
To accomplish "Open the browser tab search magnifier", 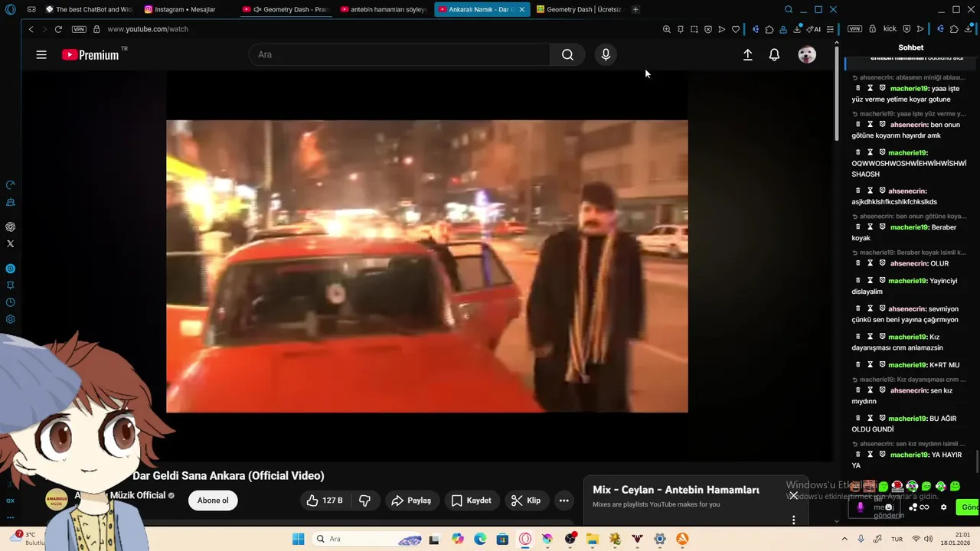I will pos(789,9).
